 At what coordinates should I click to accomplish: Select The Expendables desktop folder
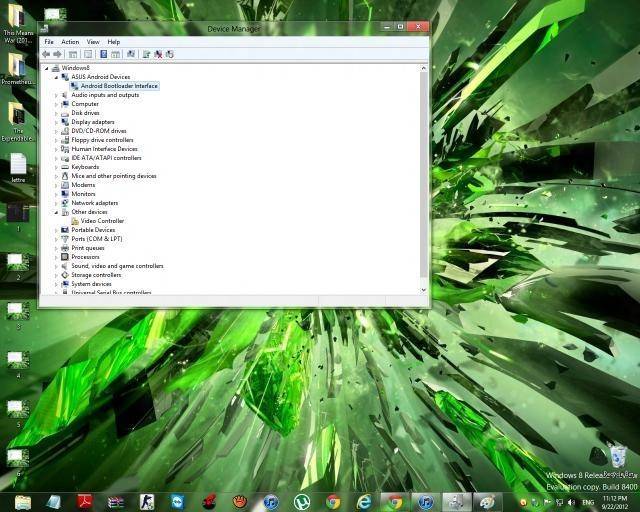pos(17,122)
